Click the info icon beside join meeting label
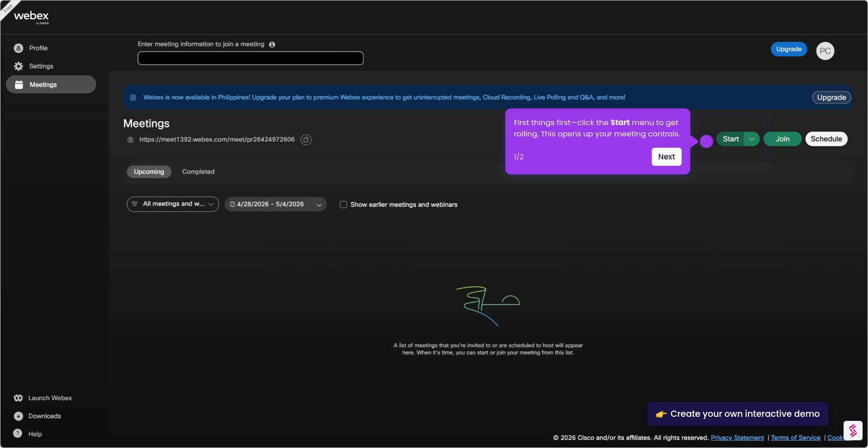Image resolution: width=868 pixels, height=448 pixels. click(272, 44)
